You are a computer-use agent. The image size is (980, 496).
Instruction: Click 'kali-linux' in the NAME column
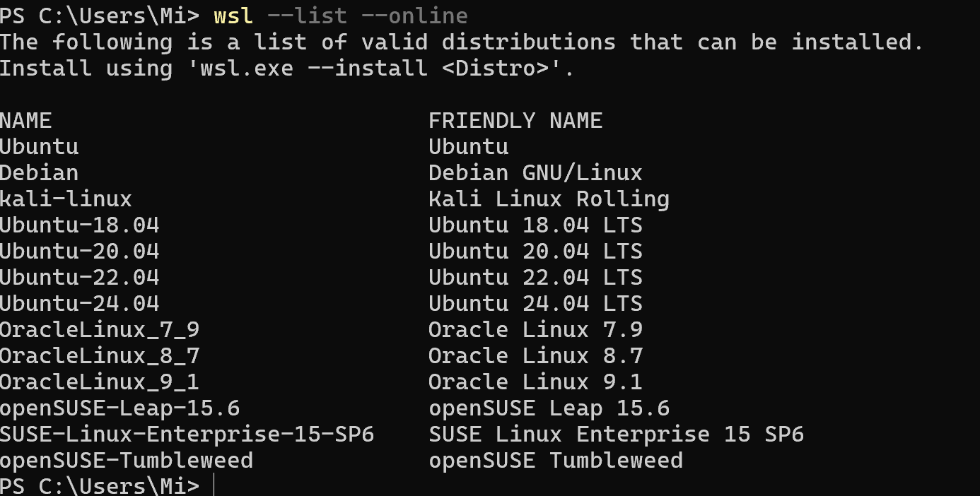point(66,199)
